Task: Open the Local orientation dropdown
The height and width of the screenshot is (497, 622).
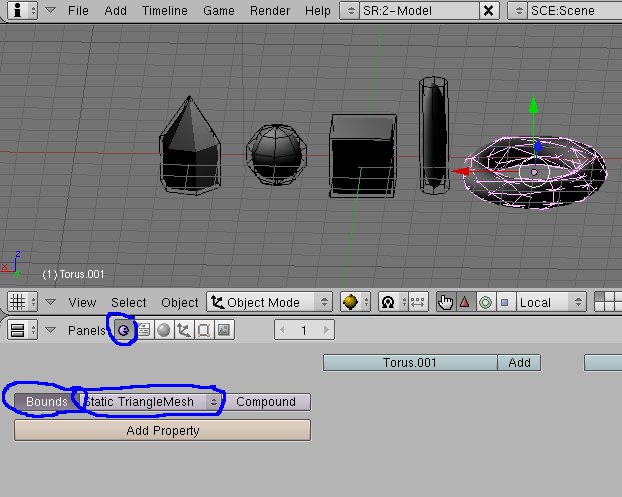Action: (x=550, y=302)
